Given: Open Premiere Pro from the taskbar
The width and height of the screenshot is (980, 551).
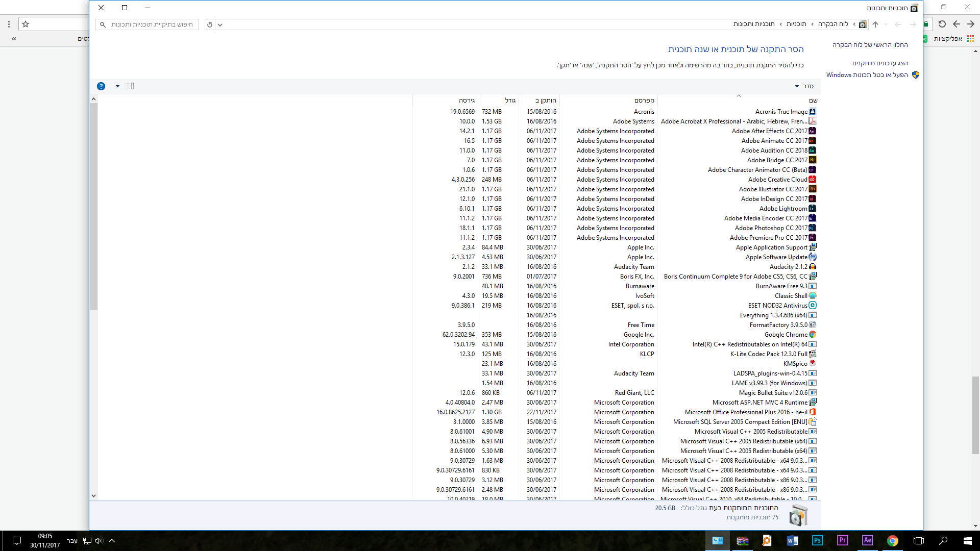Looking at the screenshot, I should pos(842,541).
